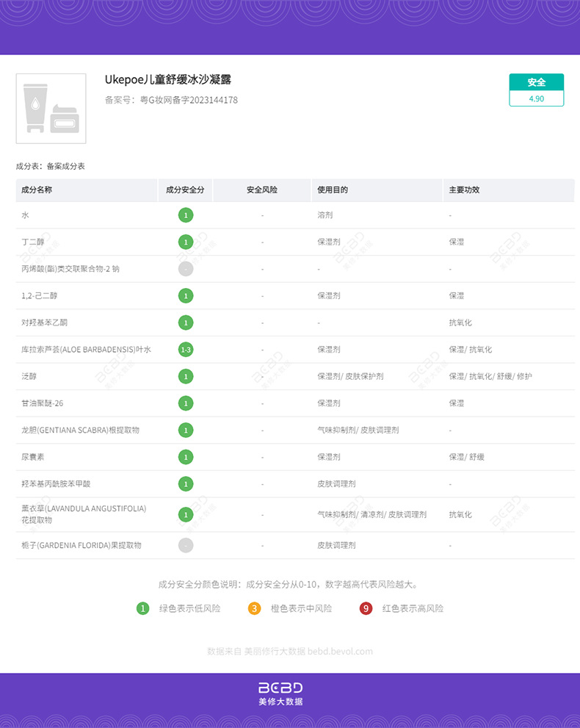Screen dimensions: 580x728
Task: Click the ingredient name 水
Action: [25, 215]
